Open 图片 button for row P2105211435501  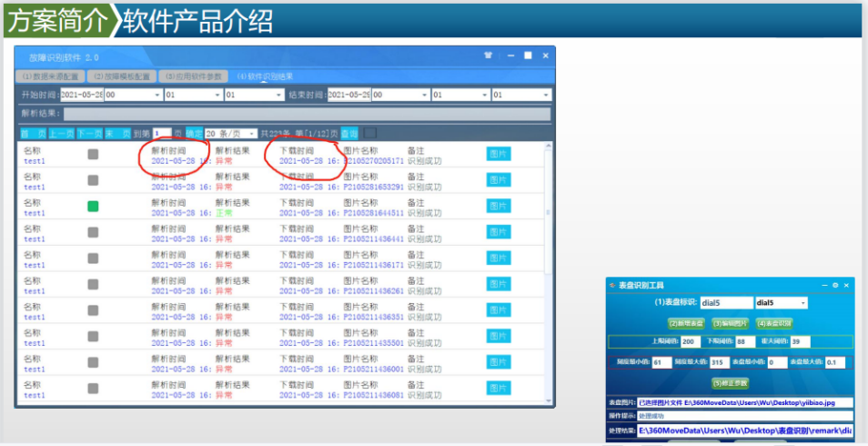pyautogui.click(x=499, y=336)
